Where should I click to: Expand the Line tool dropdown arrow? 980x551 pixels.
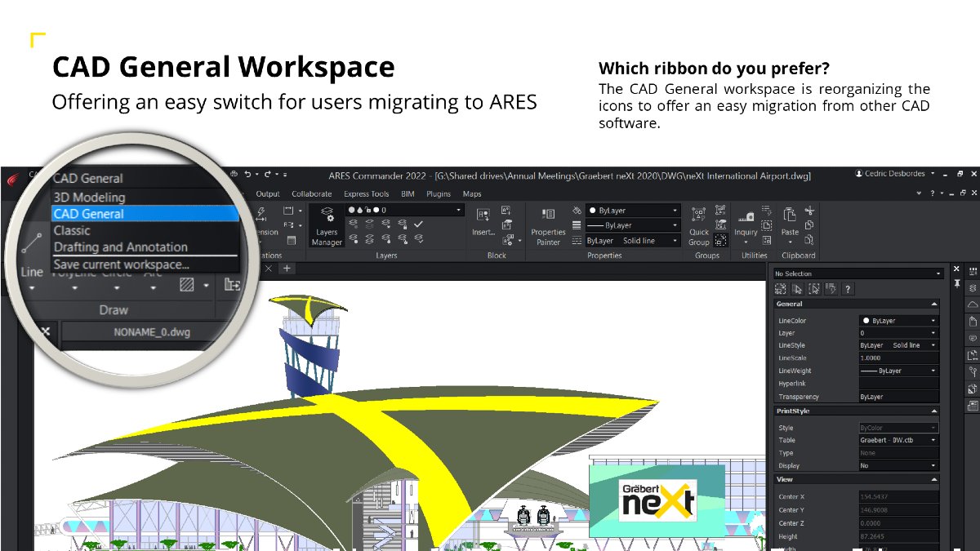pyautogui.click(x=32, y=287)
